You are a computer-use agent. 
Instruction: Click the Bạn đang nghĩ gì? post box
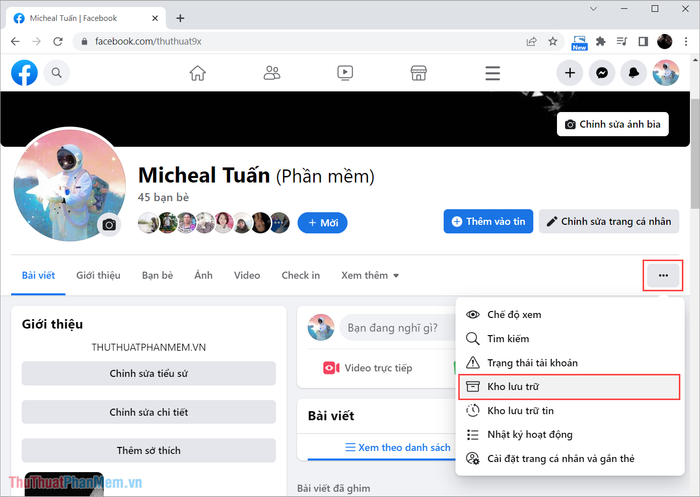coord(397,328)
